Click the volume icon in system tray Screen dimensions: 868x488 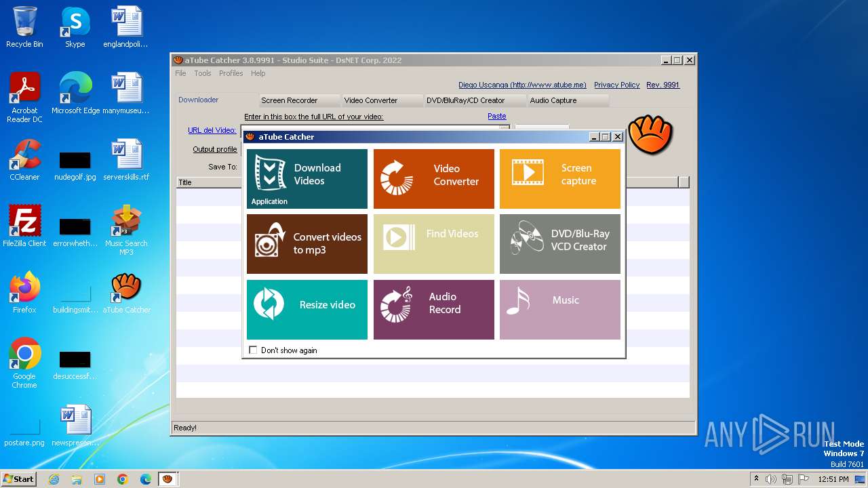(770, 479)
